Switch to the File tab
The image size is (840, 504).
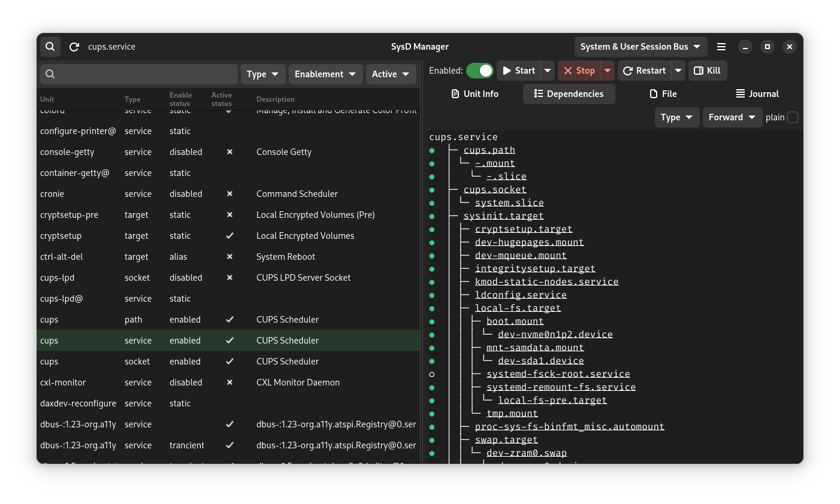click(663, 94)
